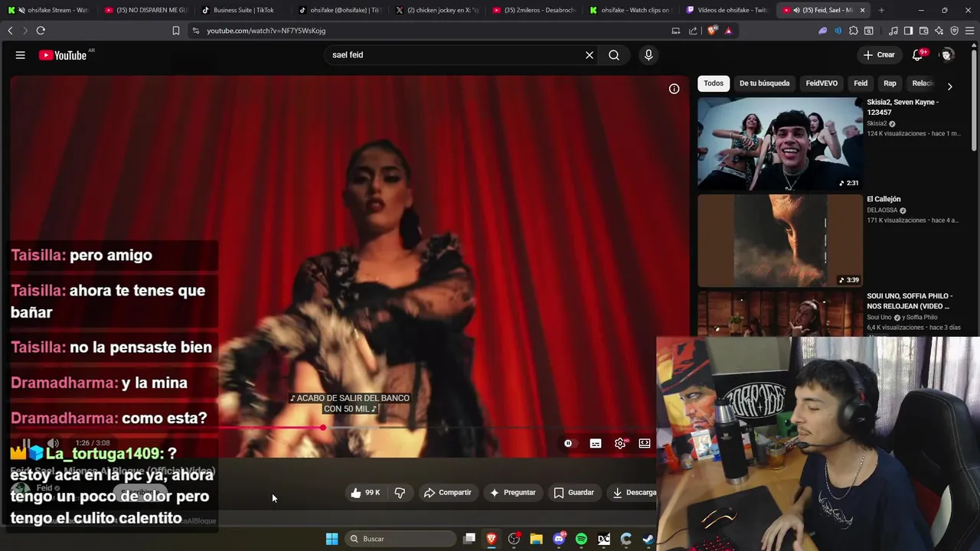Mute the video volume icon
This screenshot has height=551, width=980.
[x=53, y=444]
